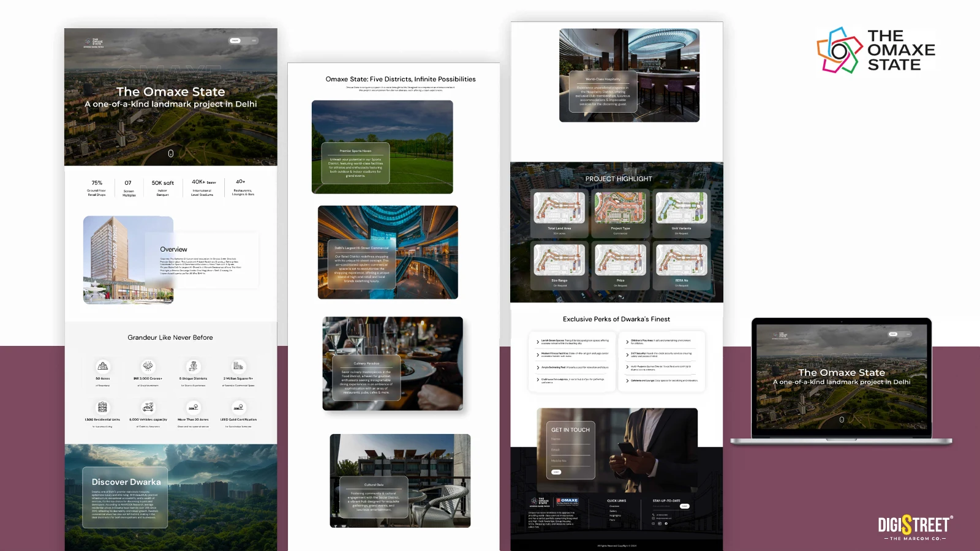This screenshot has height=551, width=980.
Task: Click the Facebook icon in the footer
Action: [x=666, y=523]
